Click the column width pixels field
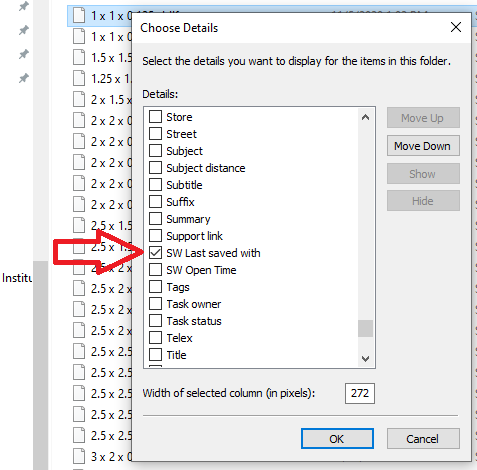477x470 pixels. coord(360,393)
